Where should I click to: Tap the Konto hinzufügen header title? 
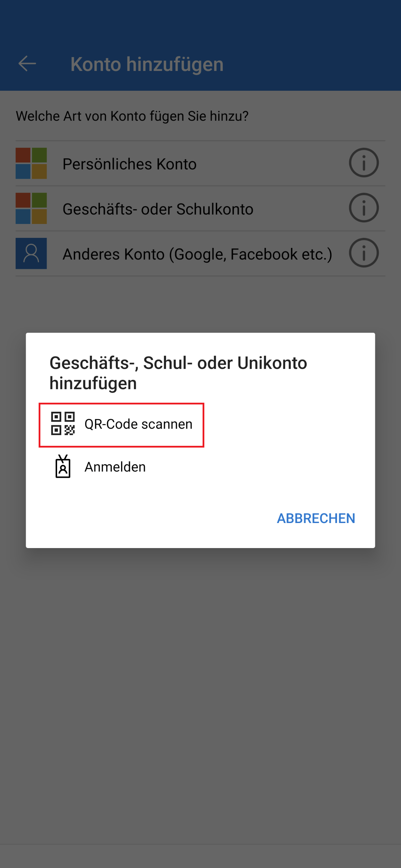click(x=147, y=64)
